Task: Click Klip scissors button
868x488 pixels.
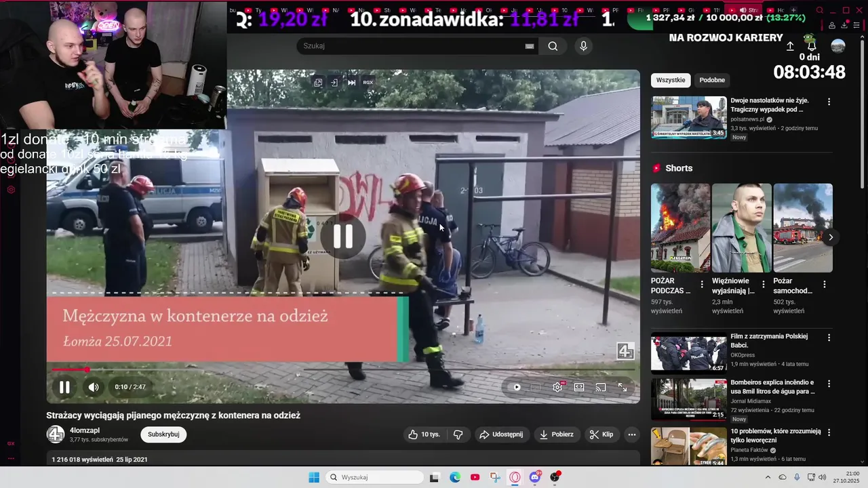Action: click(601, 434)
